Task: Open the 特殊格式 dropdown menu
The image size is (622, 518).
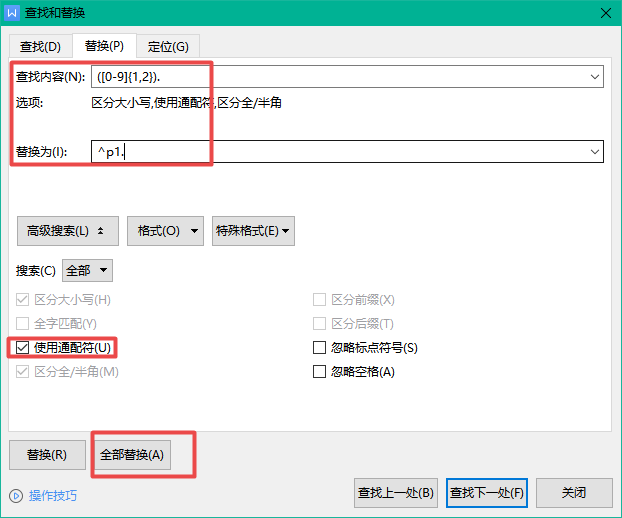Action: 254,230
